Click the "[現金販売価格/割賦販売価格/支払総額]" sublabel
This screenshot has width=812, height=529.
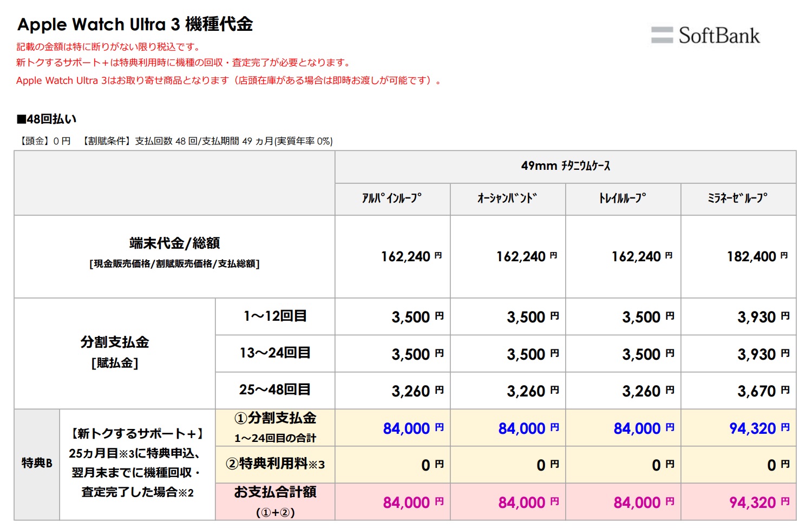pos(174,264)
